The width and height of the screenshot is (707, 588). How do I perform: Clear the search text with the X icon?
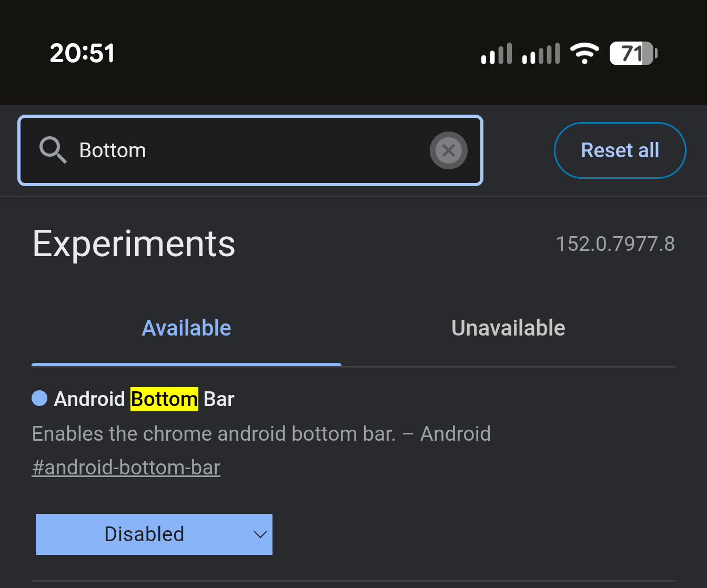pyautogui.click(x=449, y=150)
